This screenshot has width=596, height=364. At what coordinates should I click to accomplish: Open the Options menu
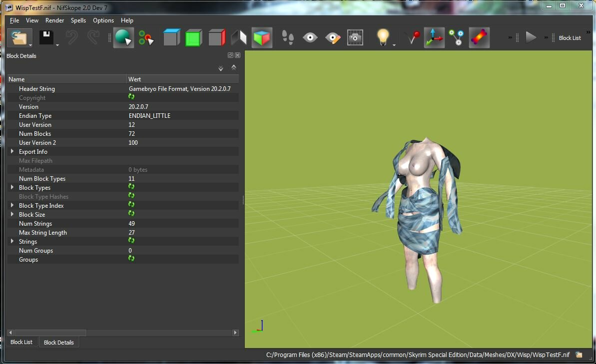103,20
